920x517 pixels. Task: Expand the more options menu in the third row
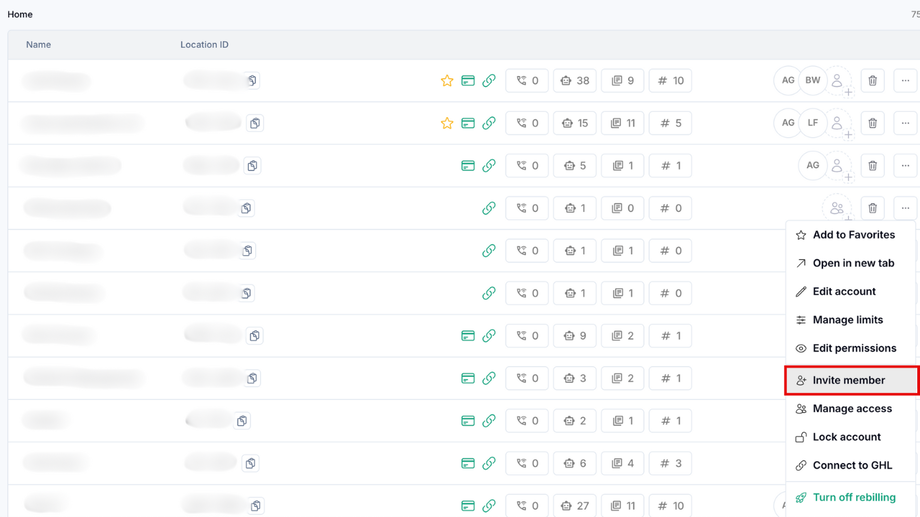click(905, 166)
